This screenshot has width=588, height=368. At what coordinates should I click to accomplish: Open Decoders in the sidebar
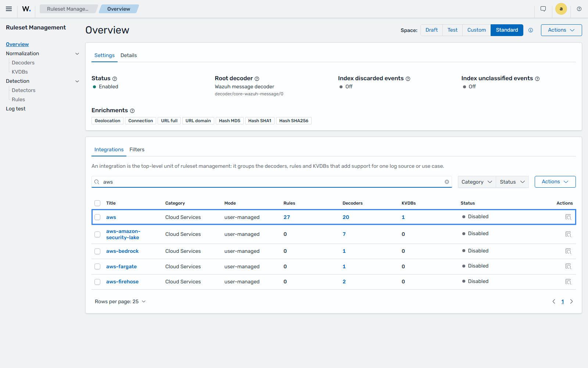[x=23, y=63]
